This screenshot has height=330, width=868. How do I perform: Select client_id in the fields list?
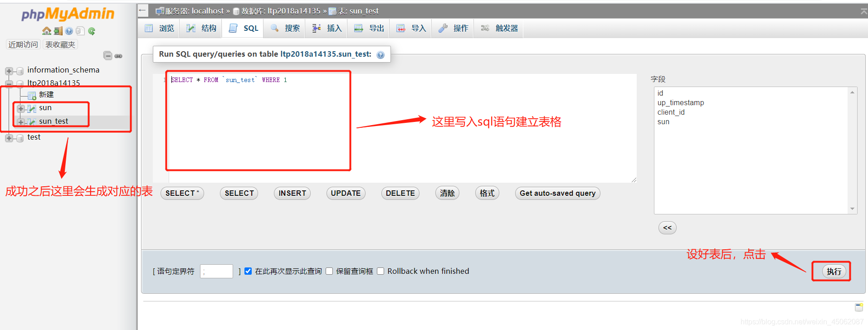[671, 112]
